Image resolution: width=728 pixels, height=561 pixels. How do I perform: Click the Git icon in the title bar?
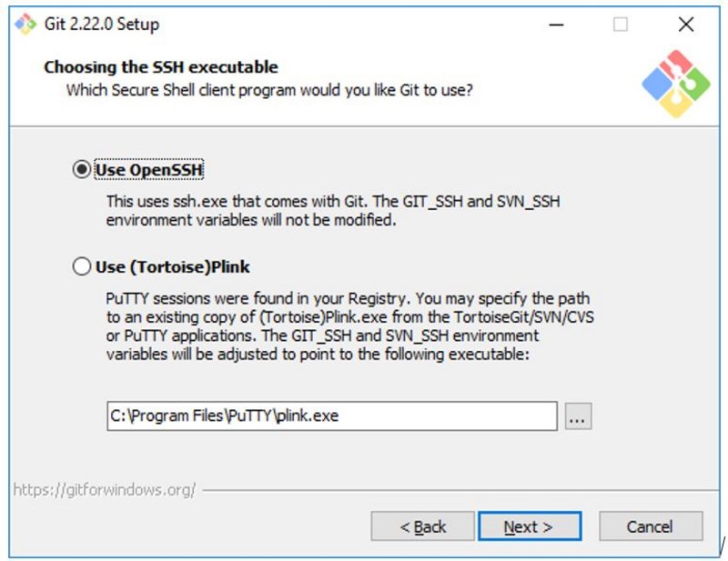[26, 25]
